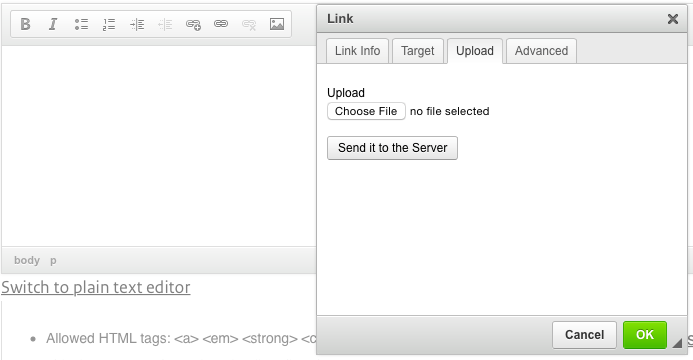Click inside the empty editor text area

tap(159, 146)
